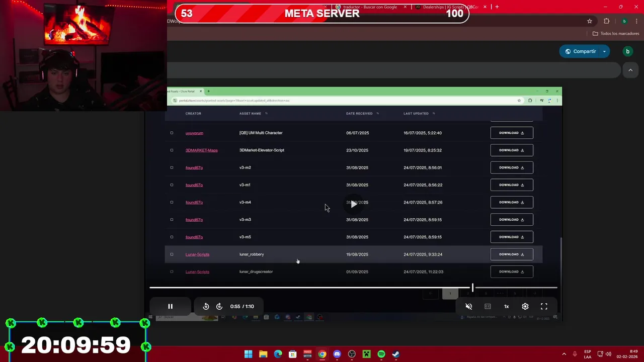Sort by the Last Updated column arrows
This screenshot has height=362, width=644.
pyautogui.click(x=434, y=114)
